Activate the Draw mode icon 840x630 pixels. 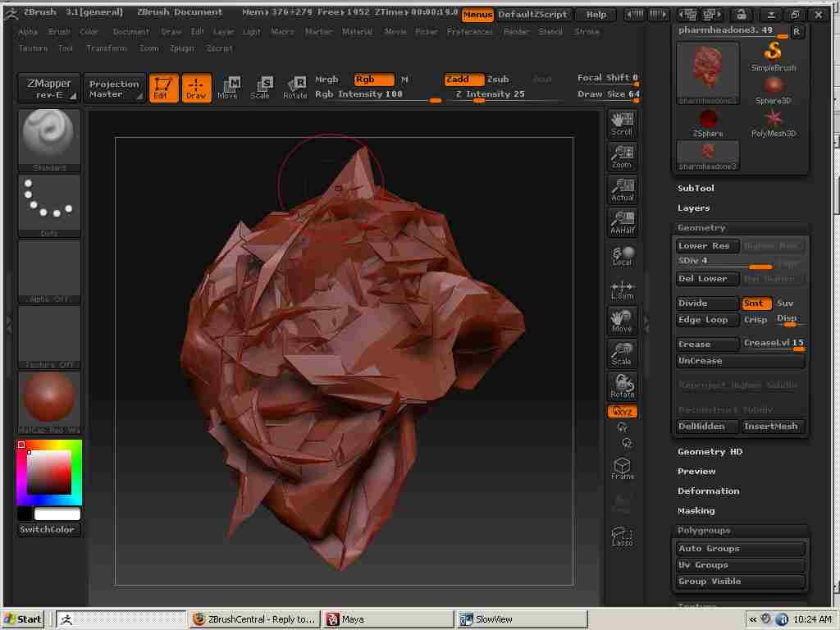point(196,88)
